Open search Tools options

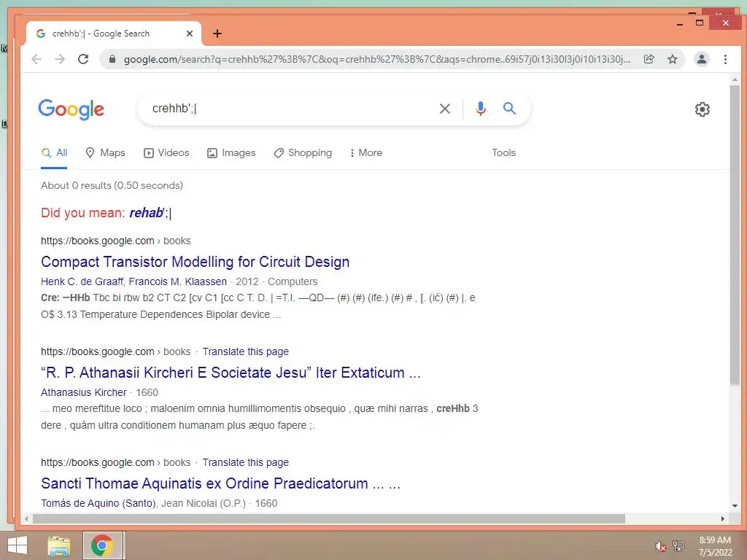click(x=503, y=153)
